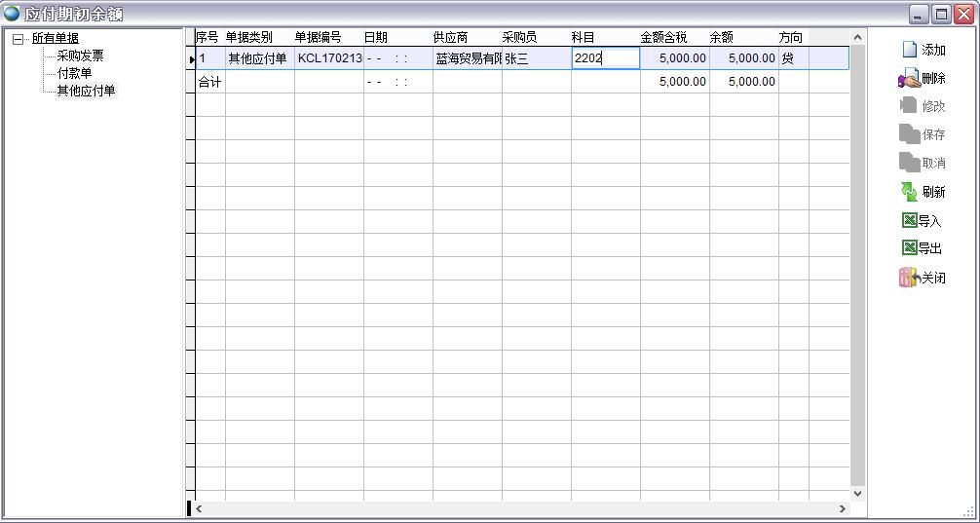Click the horizontal scrollbar right arrow

coord(843,508)
